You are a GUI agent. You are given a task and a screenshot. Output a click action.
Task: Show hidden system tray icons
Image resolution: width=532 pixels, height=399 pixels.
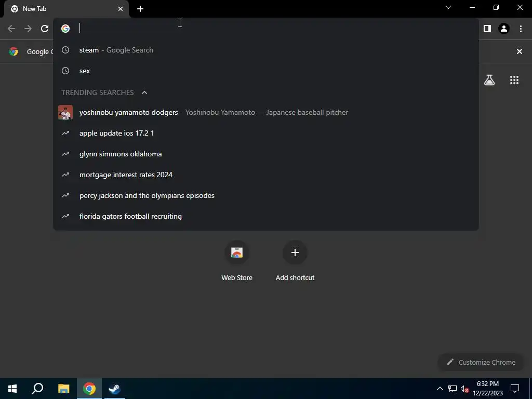(440, 389)
